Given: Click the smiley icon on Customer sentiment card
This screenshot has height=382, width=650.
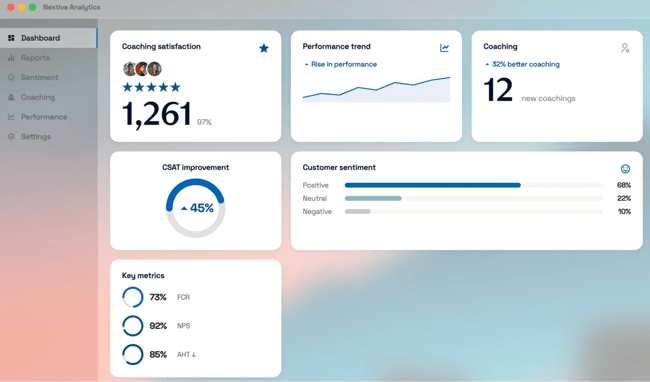Looking at the screenshot, I should click(x=626, y=169).
